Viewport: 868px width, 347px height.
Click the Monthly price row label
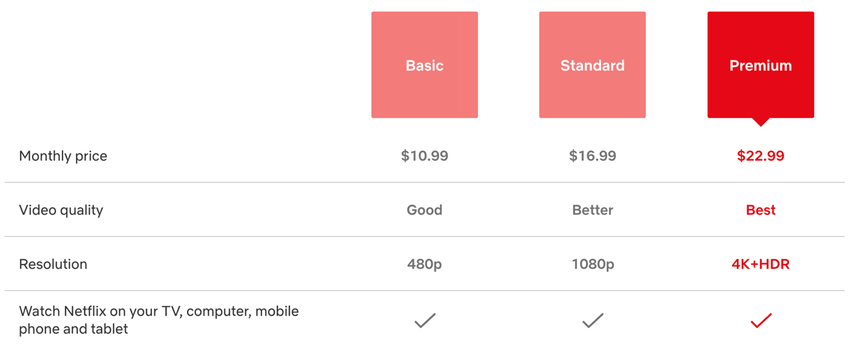click(63, 156)
